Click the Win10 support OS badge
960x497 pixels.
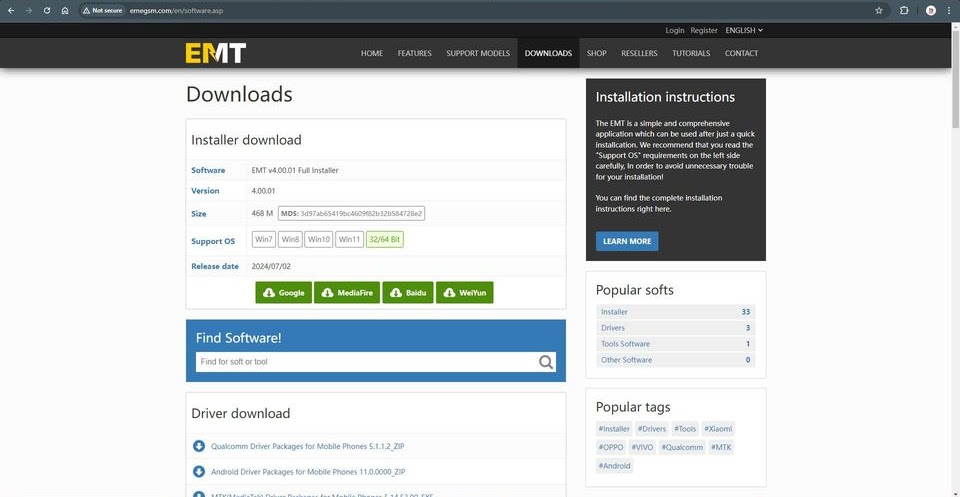click(319, 239)
